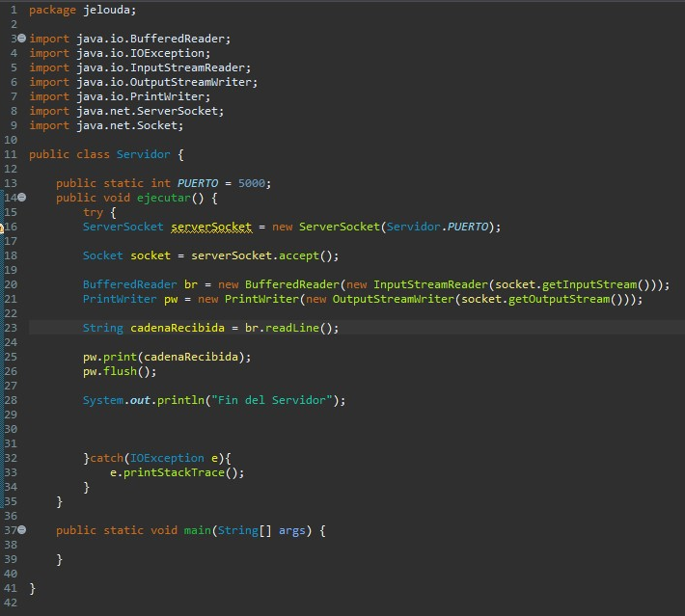Click the main method name
This screenshot has width=685, height=616.
pyautogui.click(x=197, y=530)
